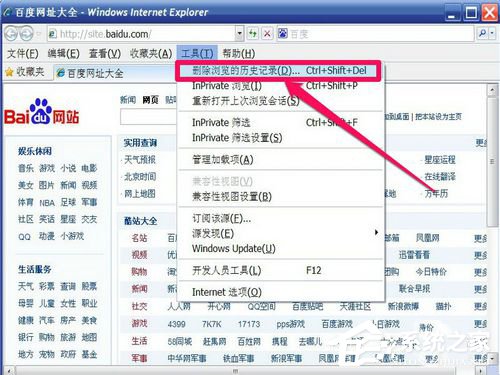Click the 人人网 link
Screen dimensions: 500x375
pos(179,306)
